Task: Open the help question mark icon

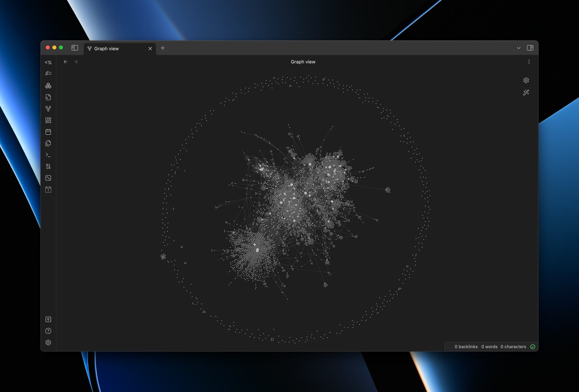Action: click(48, 331)
